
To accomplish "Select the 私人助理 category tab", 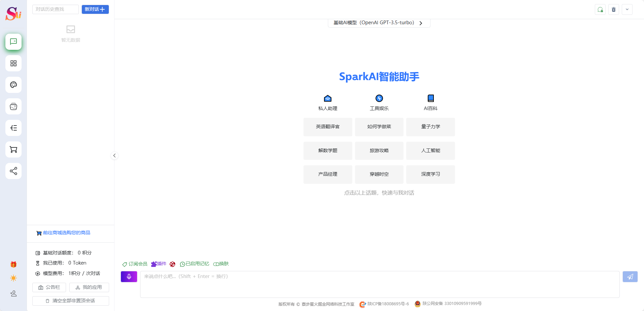I will [328, 103].
